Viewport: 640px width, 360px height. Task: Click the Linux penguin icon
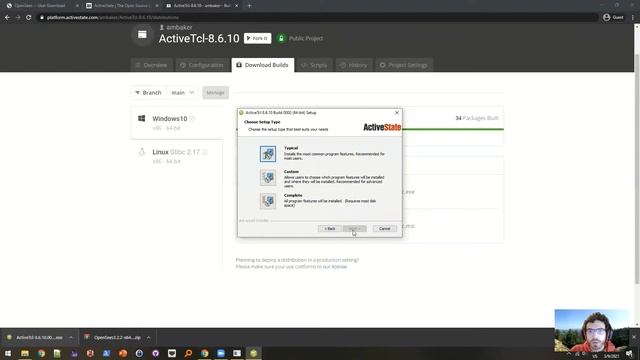tap(142, 152)
